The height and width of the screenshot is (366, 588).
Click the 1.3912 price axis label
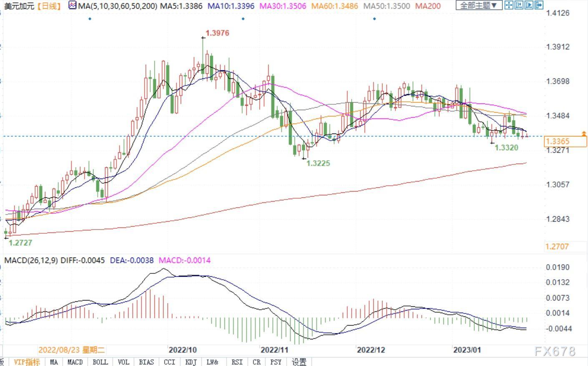(558, 47)
